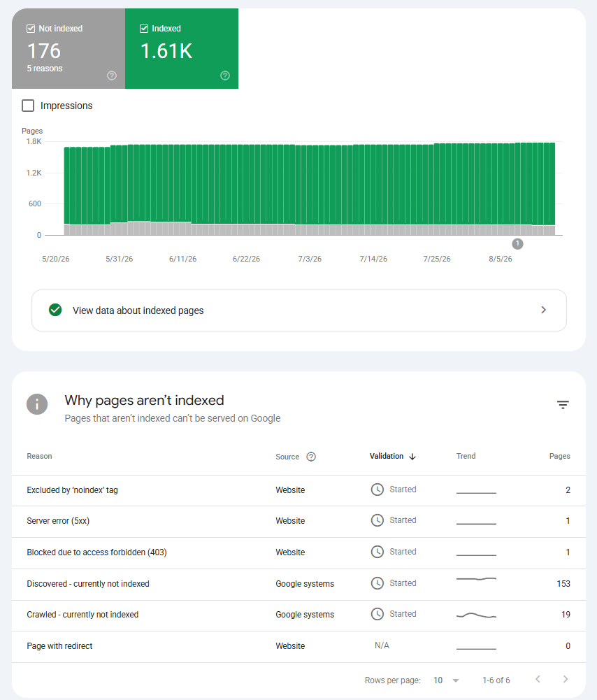The height and width of the screenshot is (700, 597).
Task: Click help icon in Indexed card
Action: click(225, 76)
